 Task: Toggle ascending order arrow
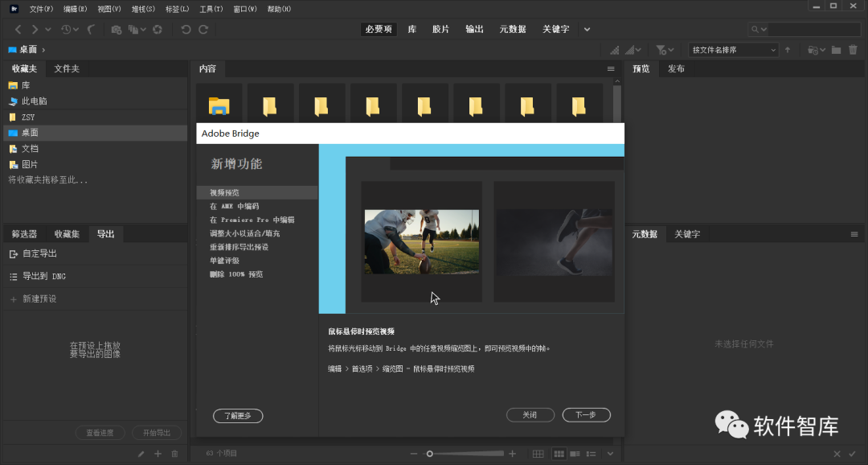pyautogui.click(x=788, y=50)
